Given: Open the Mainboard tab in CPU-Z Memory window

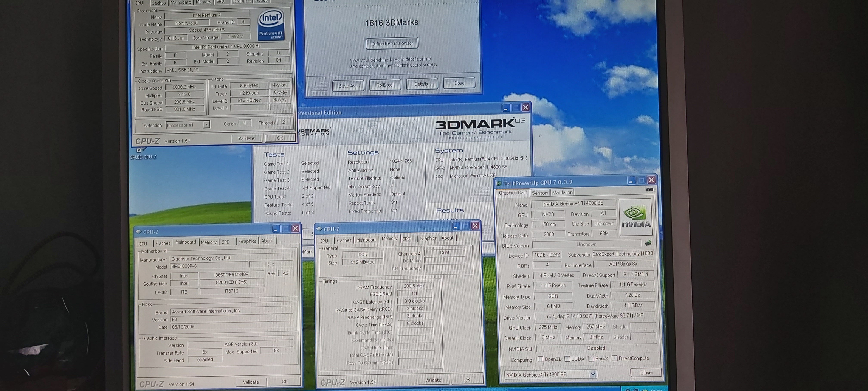Looking at the screenshot, I should tap(367, 240).
